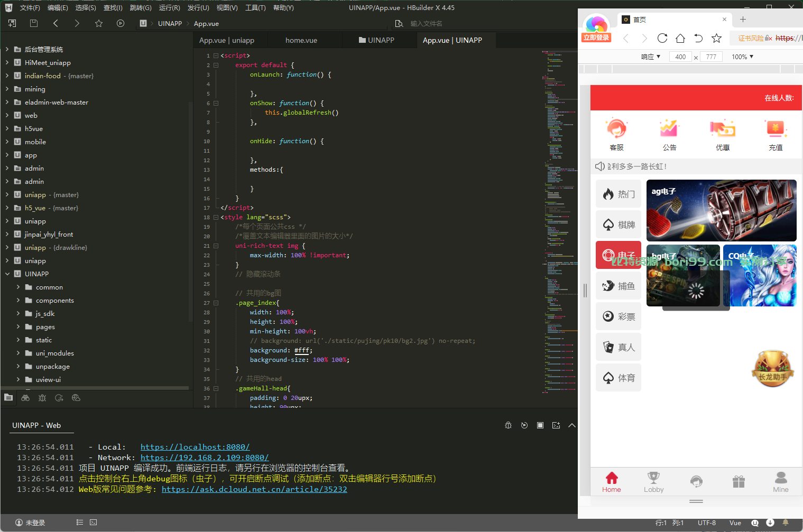The height and width of the screenshot is (532, 803).
Task: Fold the .gameHall-head rule at line 36
Action: [216, 388]
